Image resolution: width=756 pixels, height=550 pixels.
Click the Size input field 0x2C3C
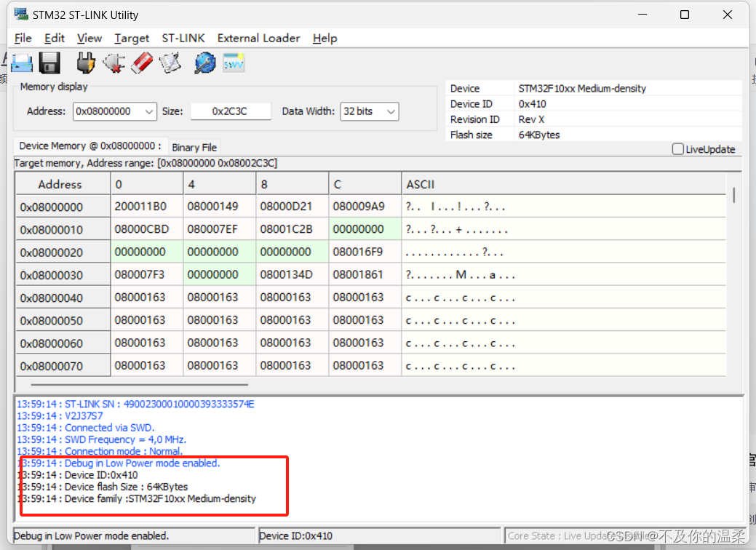(230, 111)
